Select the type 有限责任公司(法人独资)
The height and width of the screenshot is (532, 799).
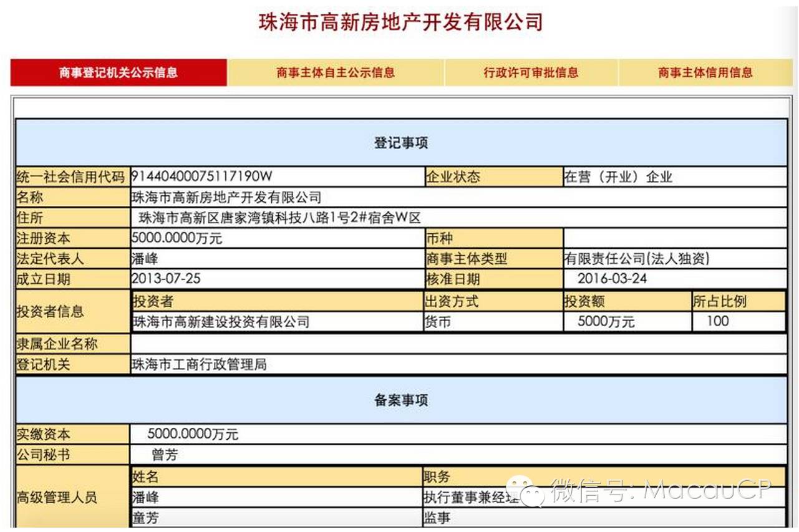[x=637, y=259]
